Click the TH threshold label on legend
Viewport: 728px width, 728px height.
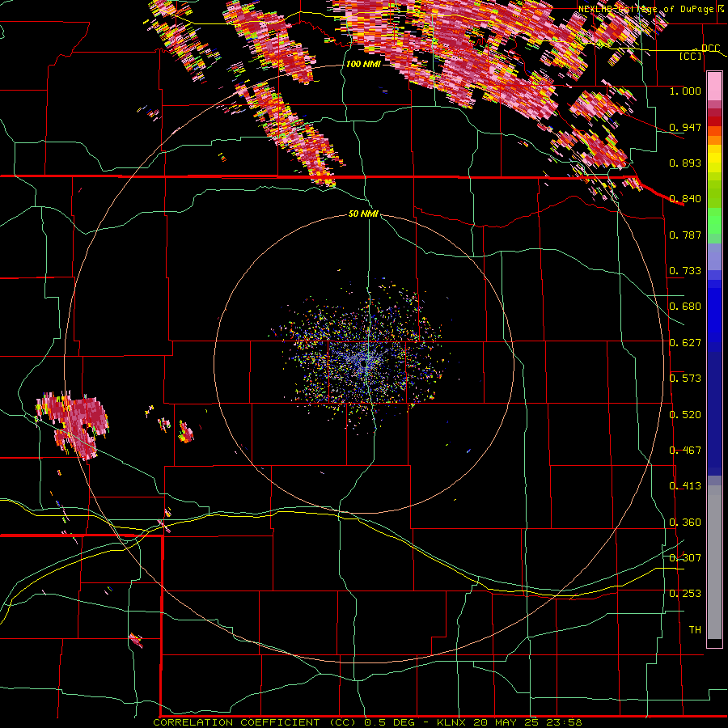(695, 630)
